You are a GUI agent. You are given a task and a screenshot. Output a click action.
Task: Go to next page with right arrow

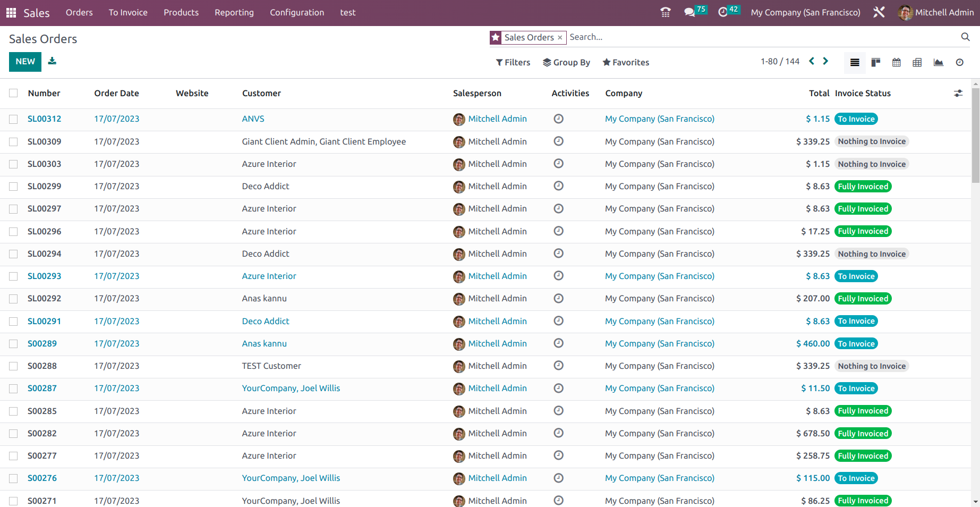pos(825,61)
